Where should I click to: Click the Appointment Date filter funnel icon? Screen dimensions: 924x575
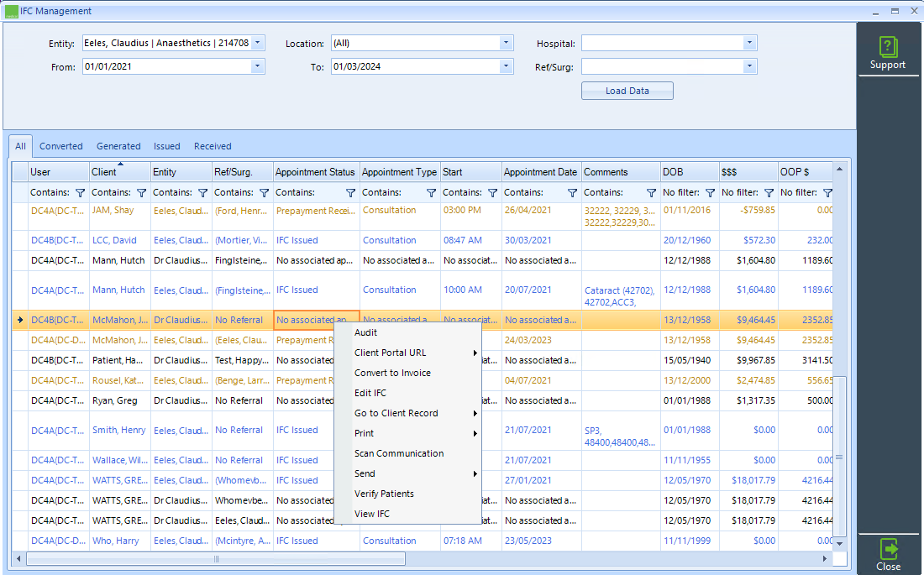[x=572, y=193]
